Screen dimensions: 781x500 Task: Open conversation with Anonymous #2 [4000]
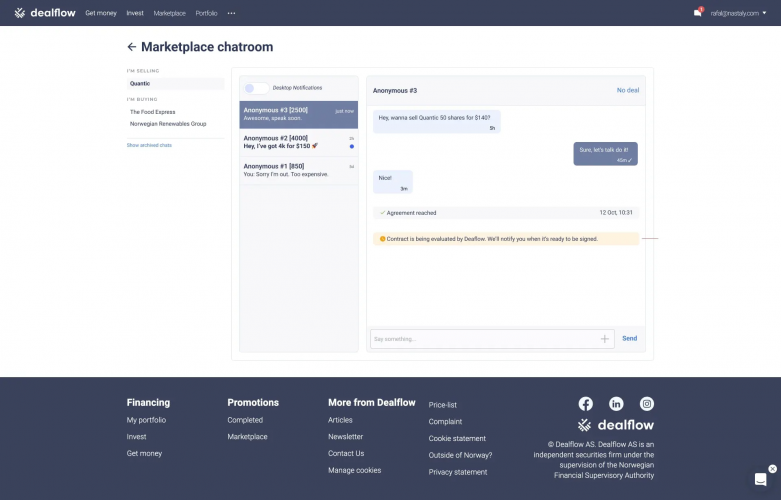click(x=298, y=142)
